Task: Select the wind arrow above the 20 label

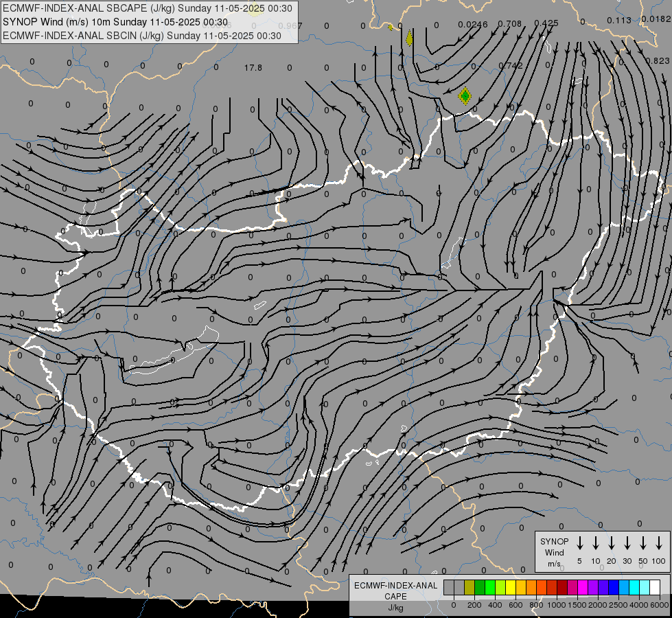Action: pyautogui.click(x=611, y=542)
